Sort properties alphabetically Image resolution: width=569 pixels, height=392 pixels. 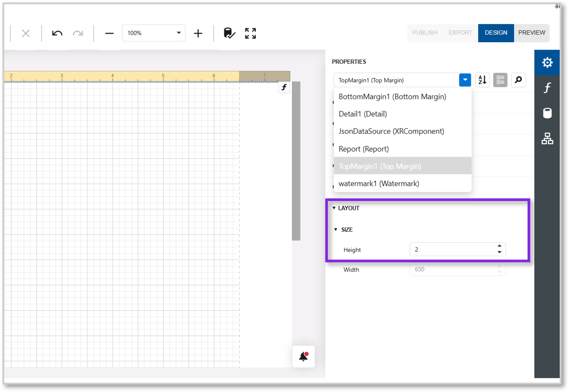483,80
